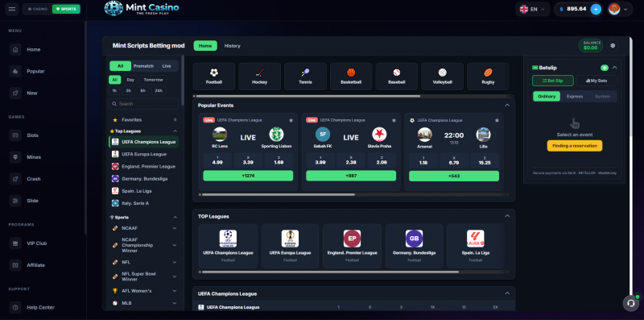Click Popular Events horizontal scrollbar

279,194
